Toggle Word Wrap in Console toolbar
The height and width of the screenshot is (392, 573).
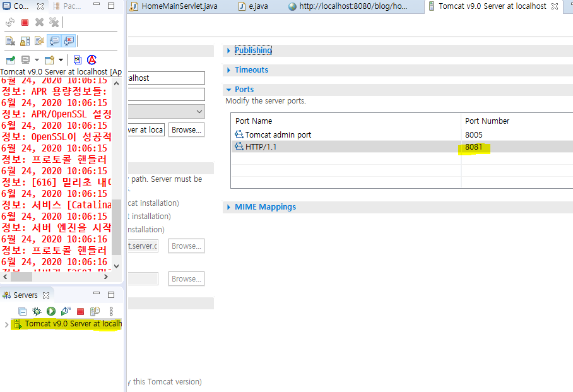(39, 40)
